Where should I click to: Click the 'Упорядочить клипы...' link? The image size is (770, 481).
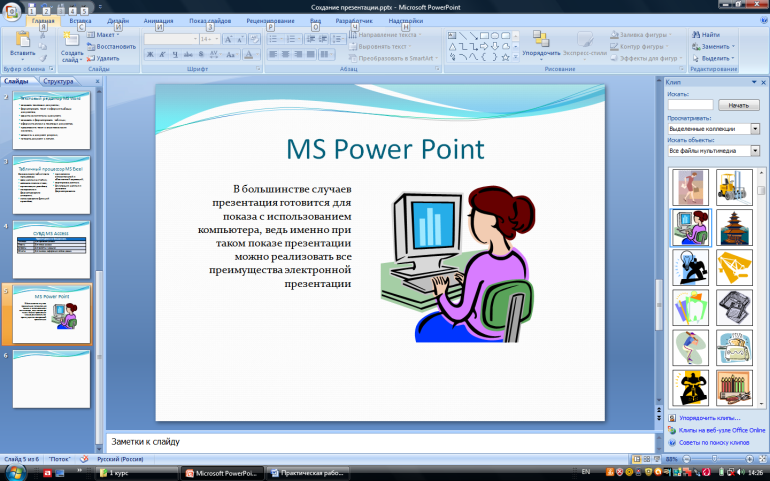point(709,418)
